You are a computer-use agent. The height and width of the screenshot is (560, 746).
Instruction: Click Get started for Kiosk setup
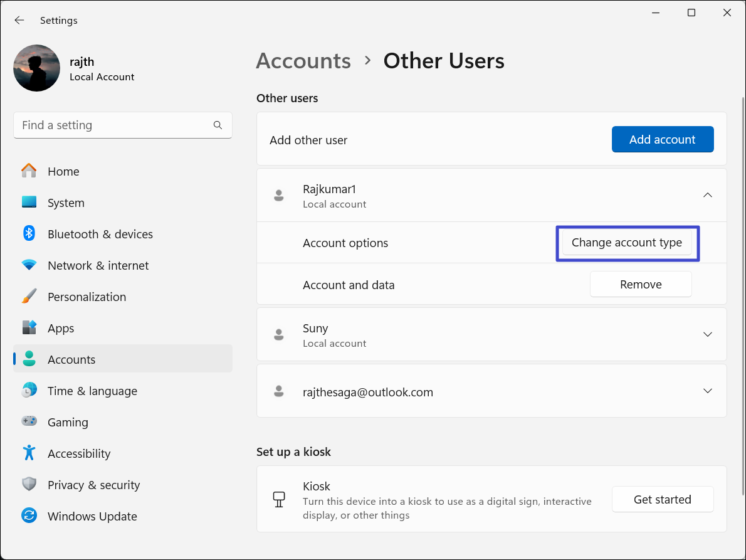662,499
